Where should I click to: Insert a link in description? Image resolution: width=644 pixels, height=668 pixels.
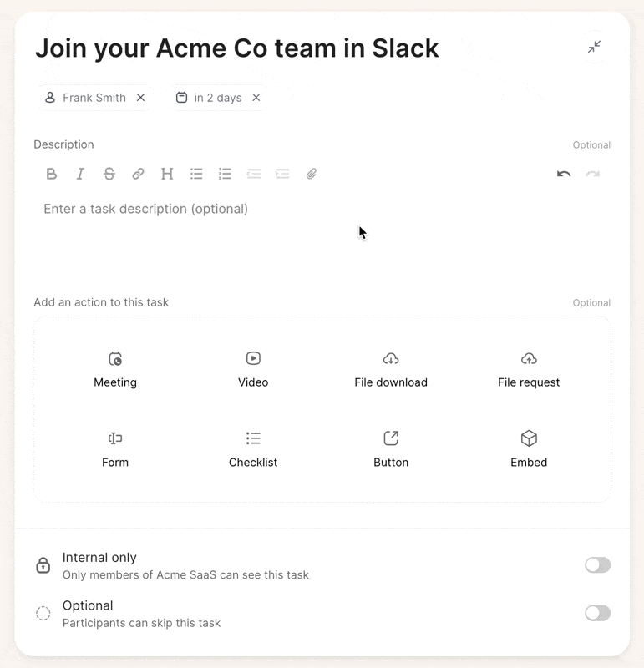coord(138,174)
